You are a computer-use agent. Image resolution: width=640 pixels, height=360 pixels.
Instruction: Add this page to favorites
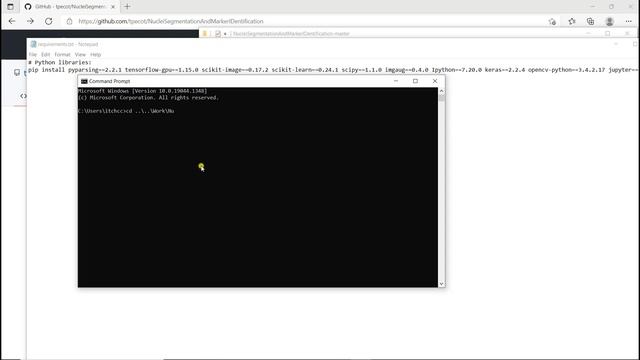tap(552, 21)
